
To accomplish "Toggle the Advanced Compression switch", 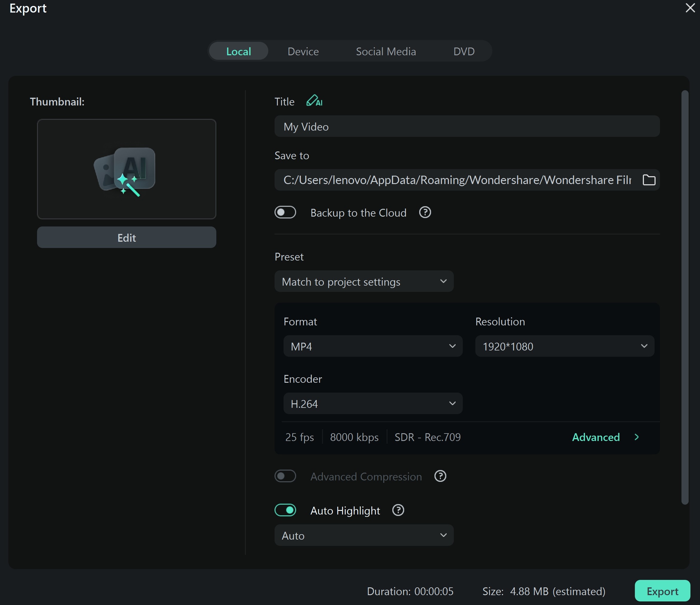I will (x=285, y=476).
